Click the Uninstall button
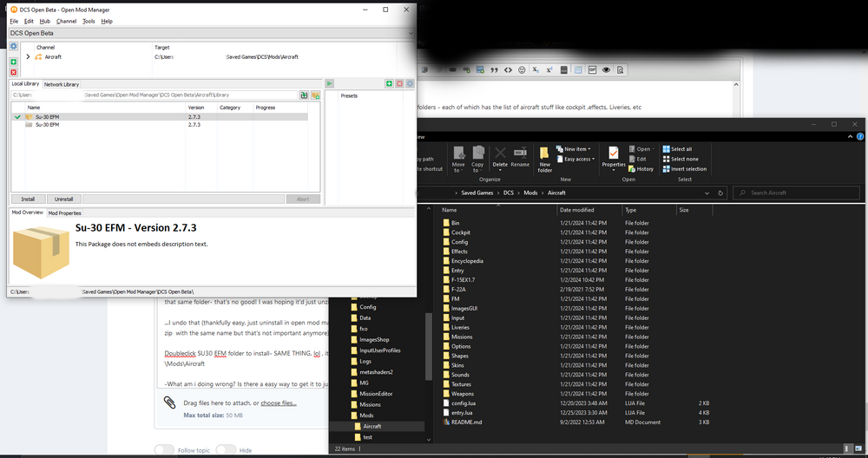The width and height of the screenshot is (868, 458). point(63,200)
